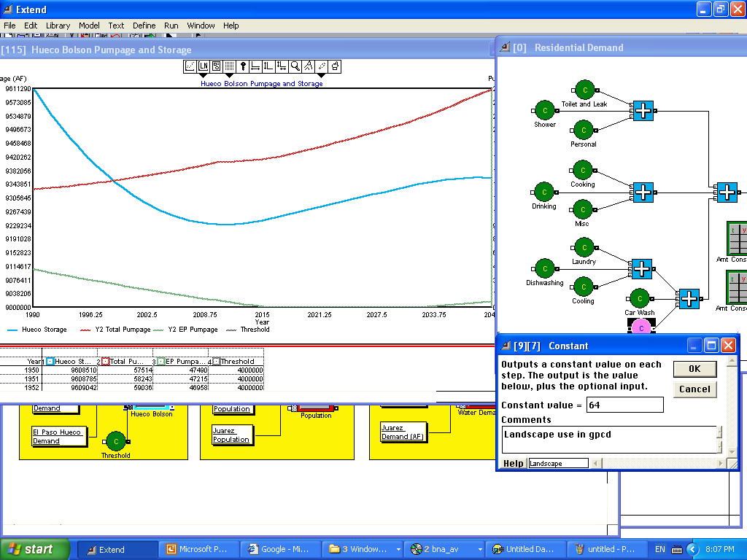Toggle the green EP Pumpage trace marker
The width and height of the screenshot is (747, 560).
pos(161,362)
